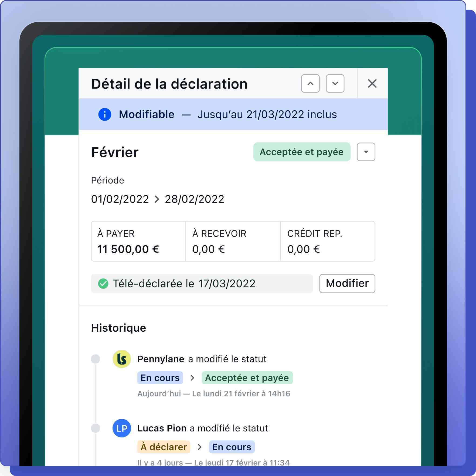This screenshot has width=476, height=476.
Task: Click Acceptée et payée badge in history
Action: (x=247, y=378)
